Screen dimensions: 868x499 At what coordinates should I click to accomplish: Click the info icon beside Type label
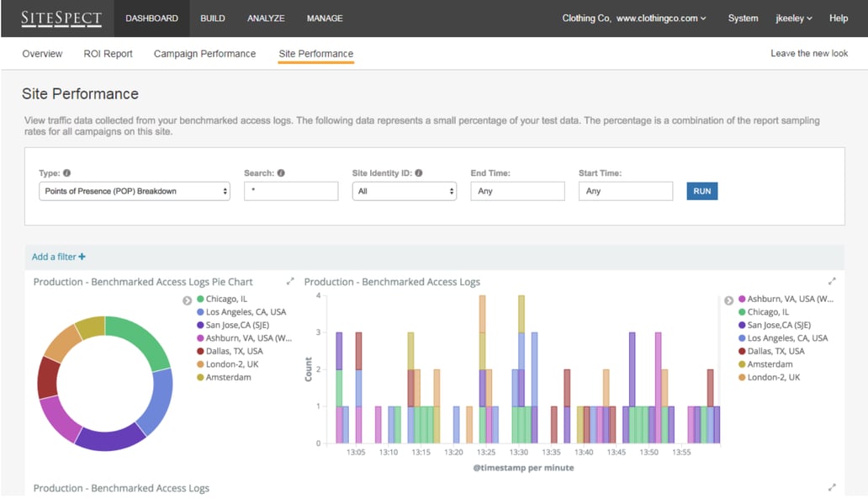coord(66,173)
